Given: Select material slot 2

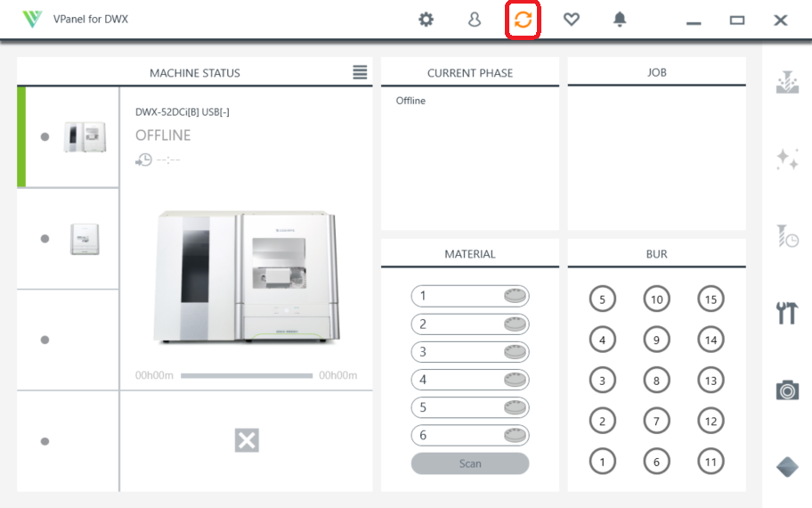Looking at the screenshot, I should tap(470, 324).
